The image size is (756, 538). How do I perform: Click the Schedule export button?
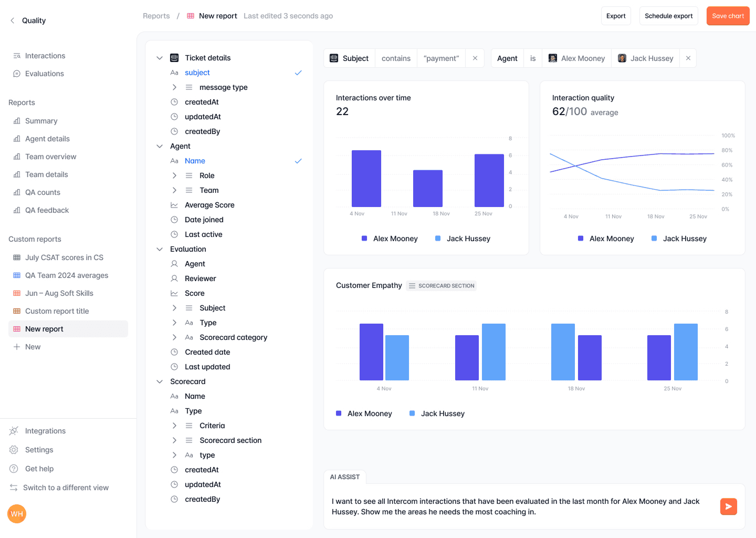pos(668,16)
